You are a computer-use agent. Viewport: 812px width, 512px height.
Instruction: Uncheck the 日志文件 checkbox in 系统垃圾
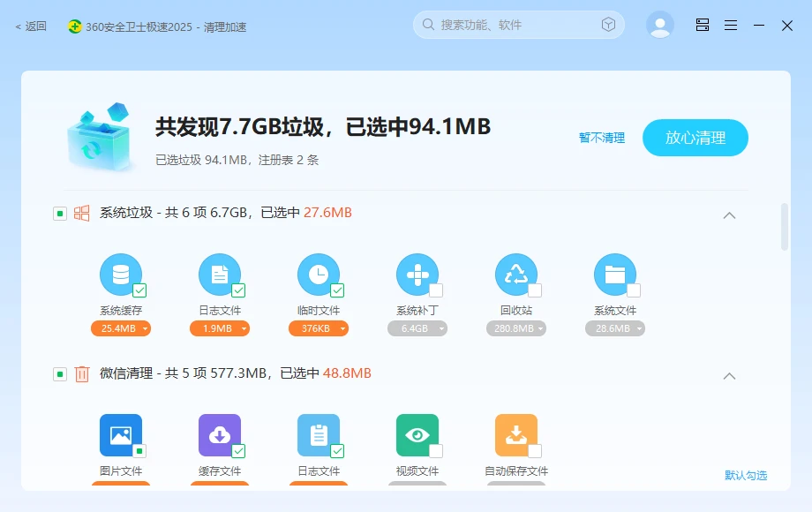click(238, 290)
